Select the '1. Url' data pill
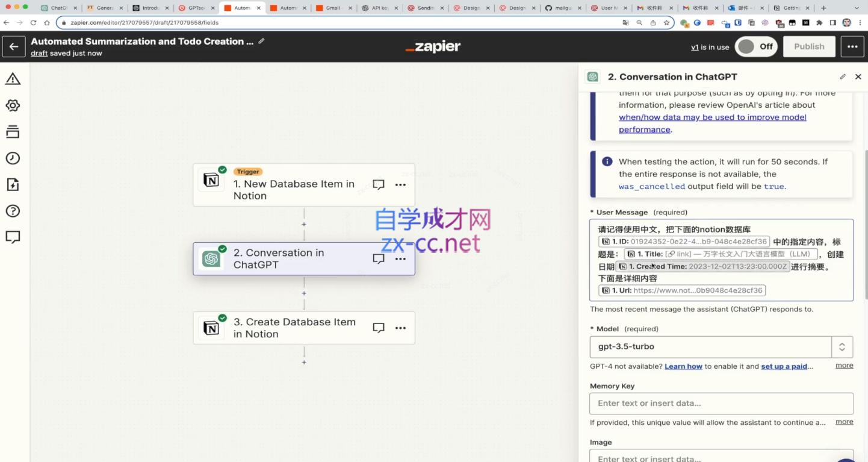Viewport: 868px width, 462px height. [682, 290]
